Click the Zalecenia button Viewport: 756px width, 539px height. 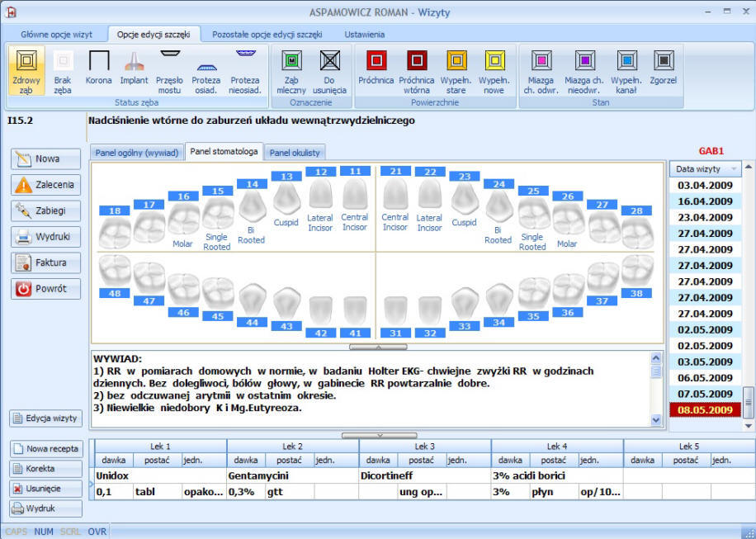46,185
